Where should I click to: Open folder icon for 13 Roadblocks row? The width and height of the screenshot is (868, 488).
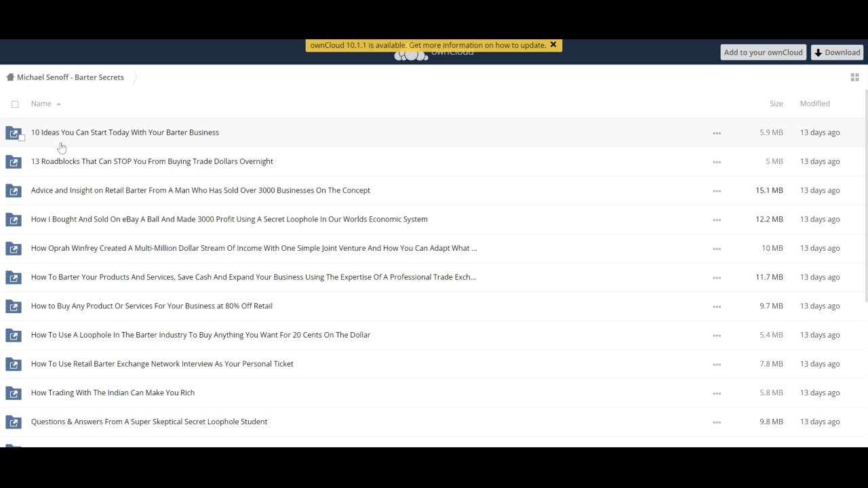coord(14,162)
